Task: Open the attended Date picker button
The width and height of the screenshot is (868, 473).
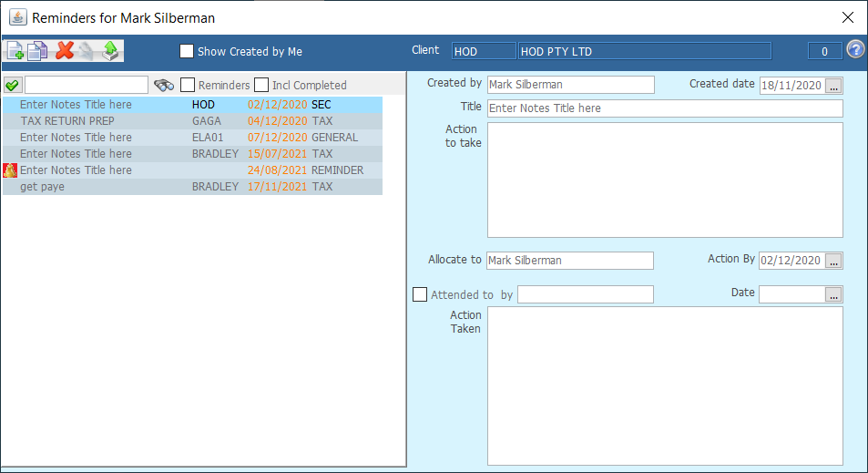Action: 834,294
